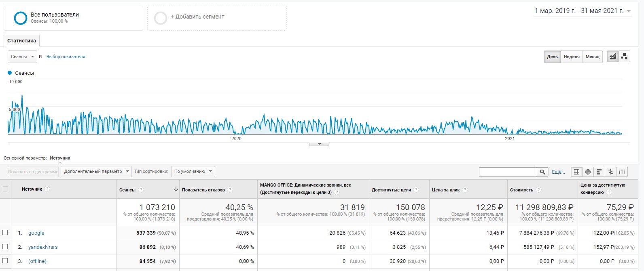Screen dimensions: 644x271
Task: Open help icon next to Источник
Action: 47,189
